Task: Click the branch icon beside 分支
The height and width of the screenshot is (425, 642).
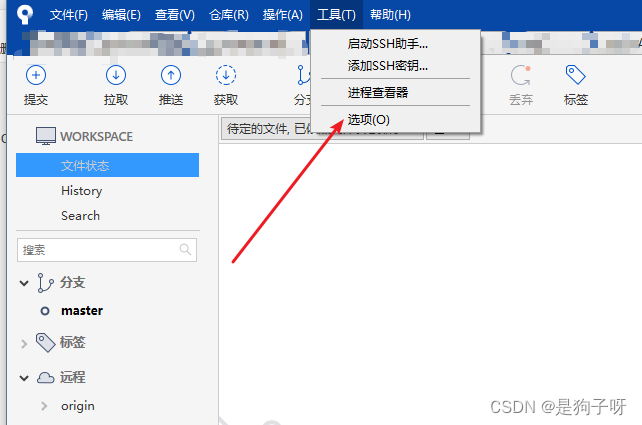Action: 45,283
